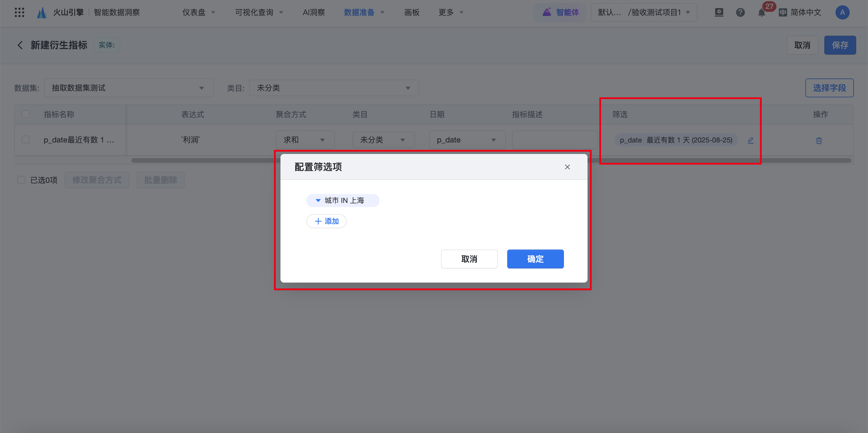Click the 添加 filter button

coord(326,221)
